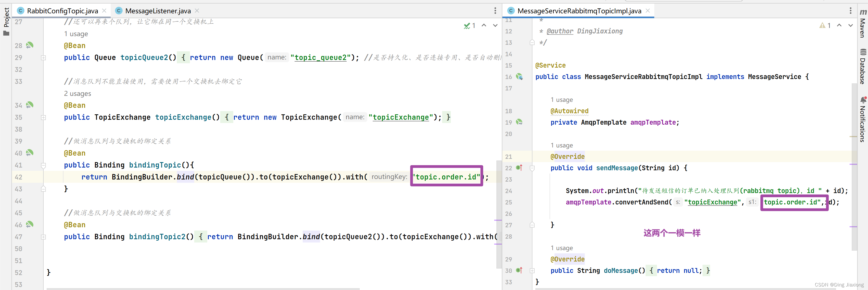The height and width of the screenshot is (290, 868).
Task: Click the @author tag in Javadoc
Action: click(x=560, y=31)
